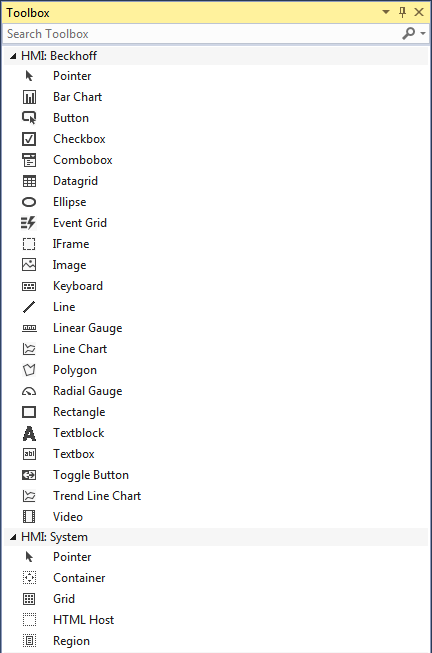Viewport: 432px width, 653px height.
Task: Click the Datagrid label text
Action: point(75,181)
